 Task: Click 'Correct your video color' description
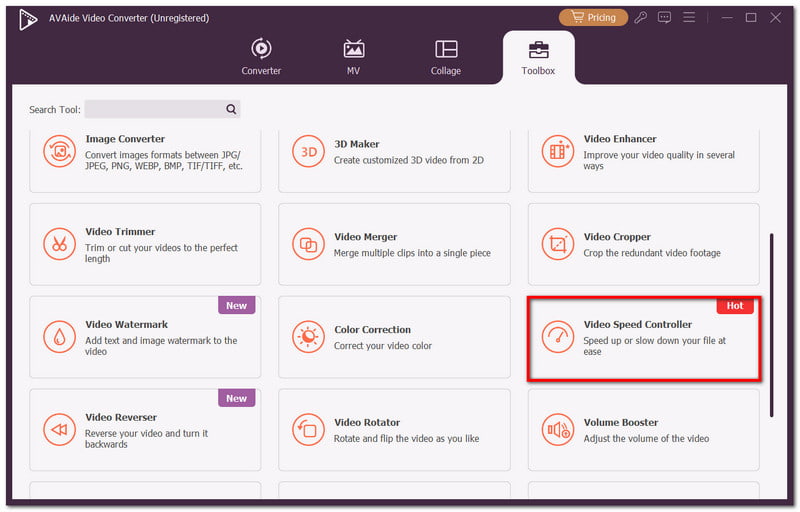click(383, 346)
